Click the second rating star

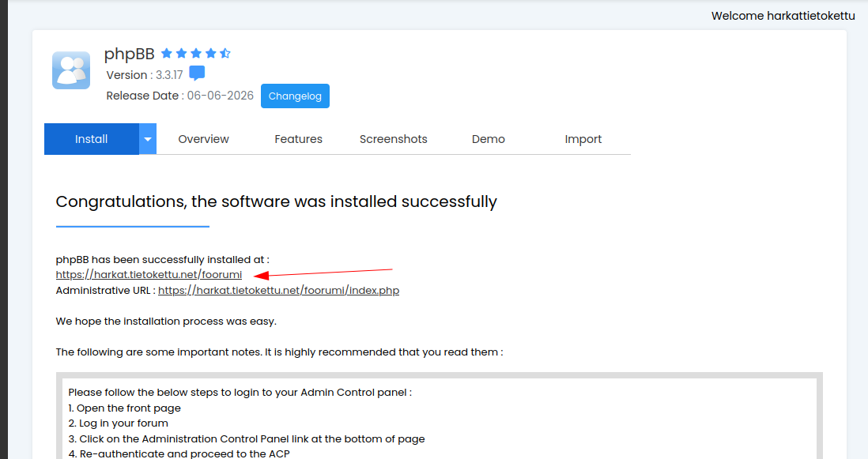[x=181, y=53]
